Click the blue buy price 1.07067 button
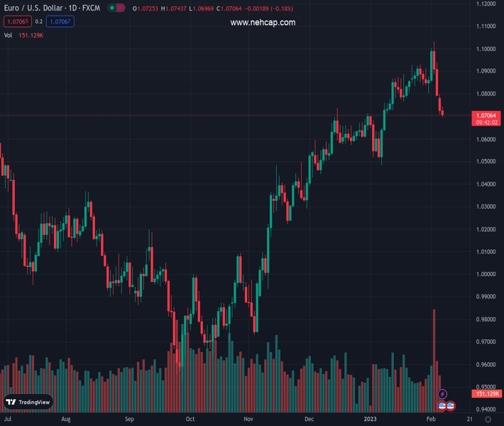504x426 pixels. click(60, 21)
